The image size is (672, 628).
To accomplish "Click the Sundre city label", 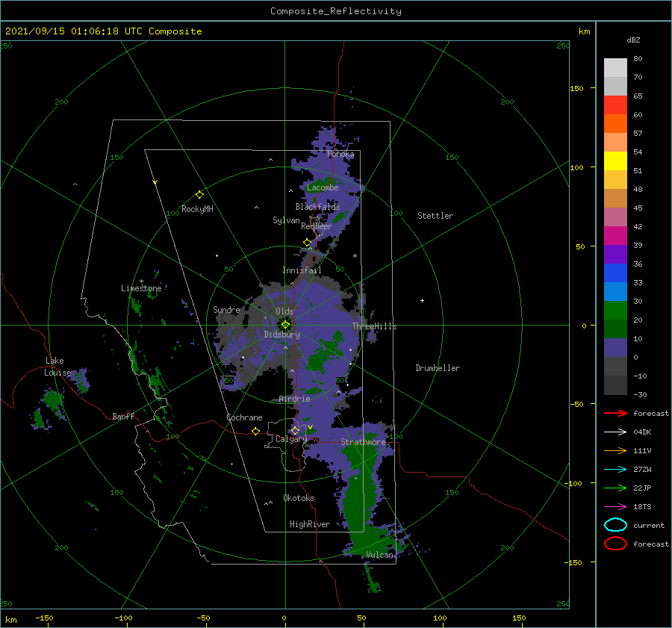I will point(226,309).
